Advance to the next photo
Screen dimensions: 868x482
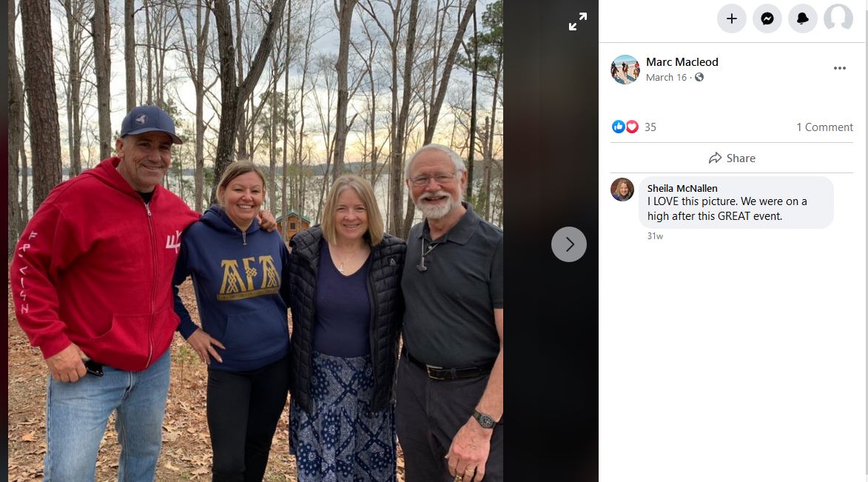(568, 244)
